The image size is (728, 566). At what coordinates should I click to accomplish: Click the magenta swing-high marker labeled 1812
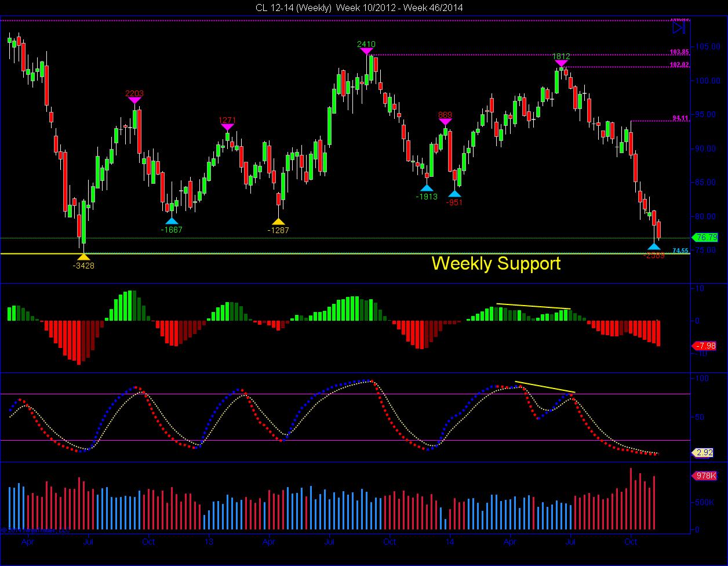coord(561,64)
